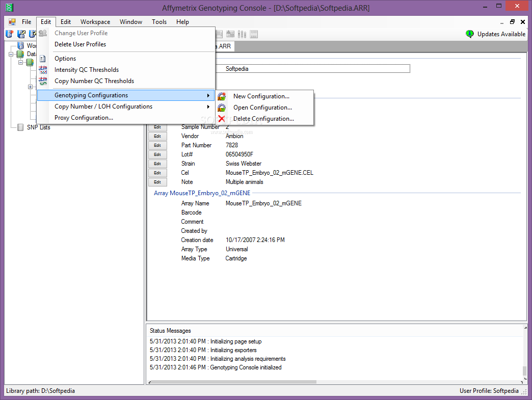This screenshot has height=400, width=532.
Task: Click the green Data Sets notebook icon
Action: pyautogui.click(x=20, y=54)
